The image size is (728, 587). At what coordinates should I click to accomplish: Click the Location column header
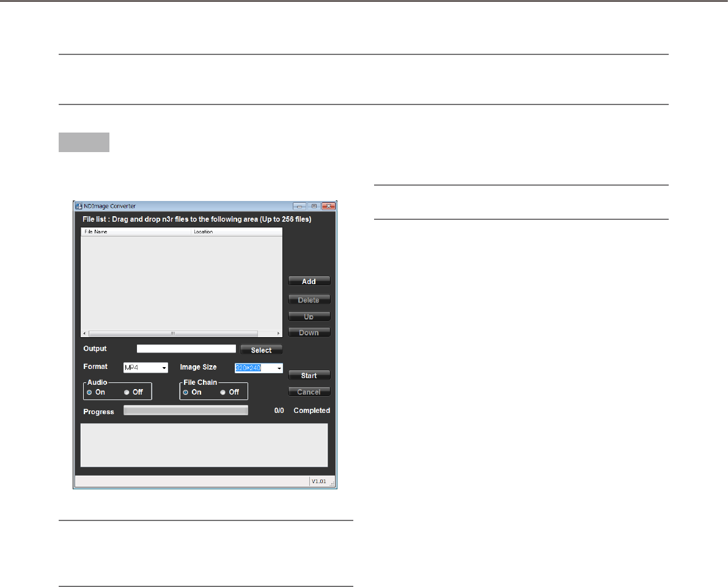237,232
